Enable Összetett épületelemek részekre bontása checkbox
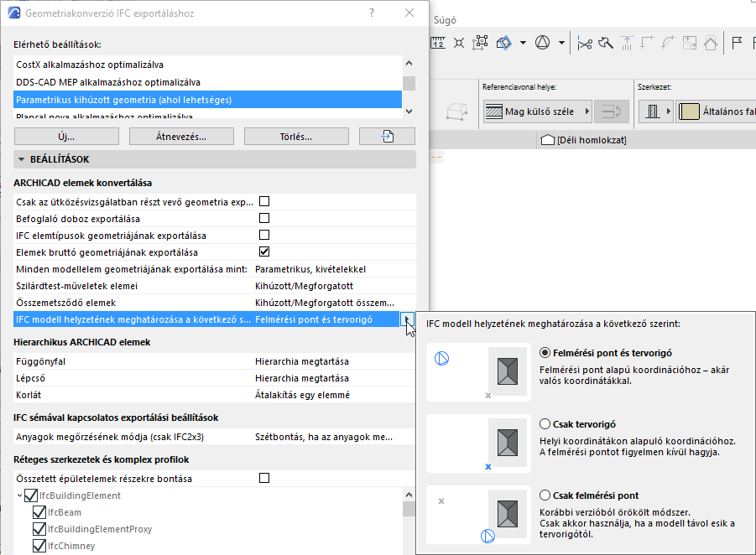756x555 pixels. point(264,478)
